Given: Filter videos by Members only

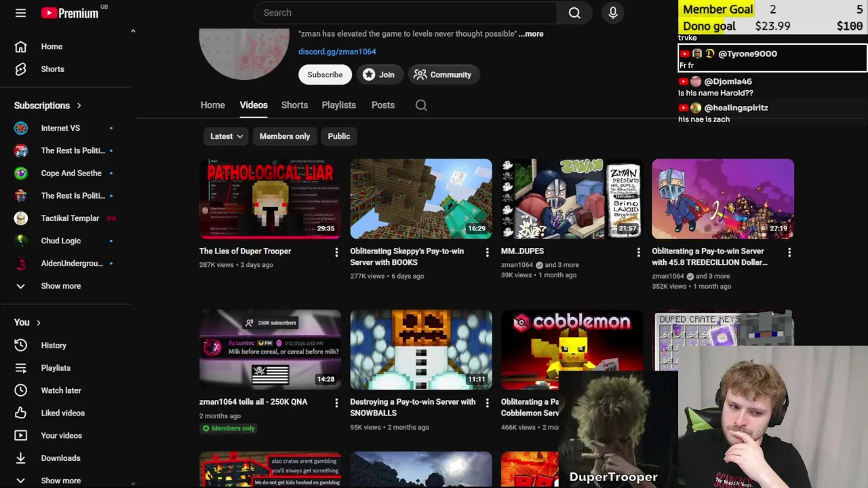Looking at the screenshot, I should (x=285, y=136).
